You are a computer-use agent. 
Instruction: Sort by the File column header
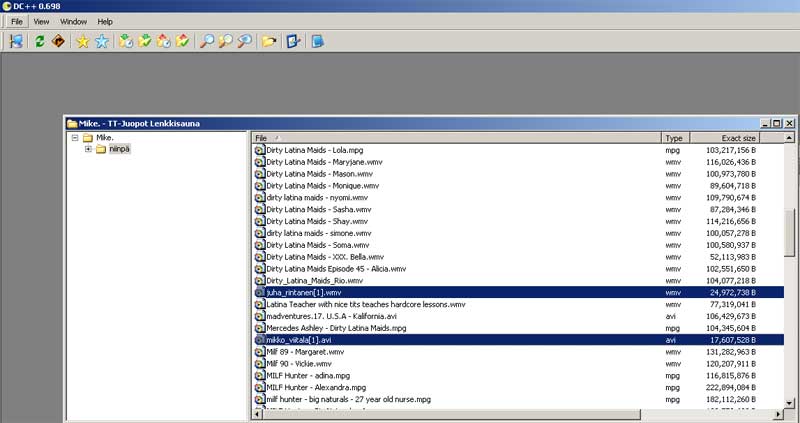click(457, 138)
